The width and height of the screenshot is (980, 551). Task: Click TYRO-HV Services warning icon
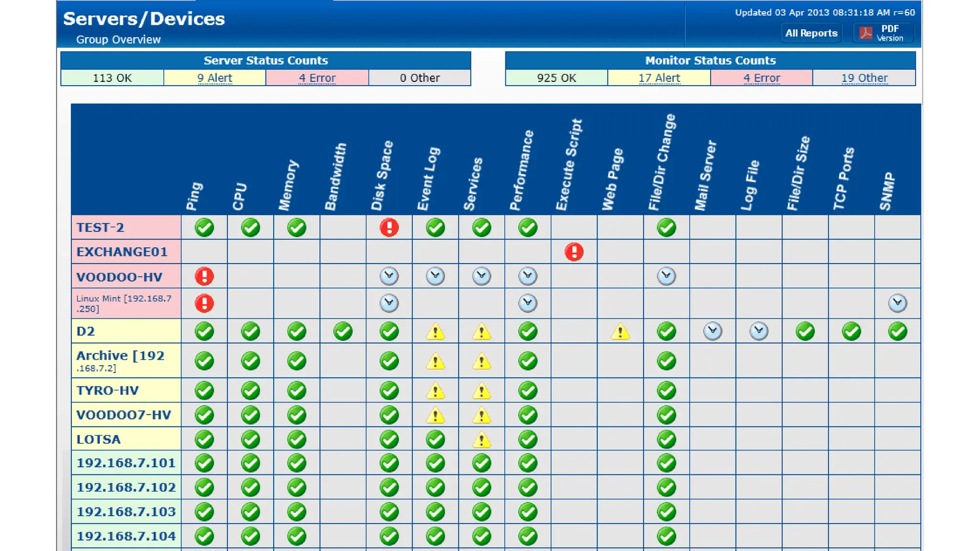click(481, 391)
